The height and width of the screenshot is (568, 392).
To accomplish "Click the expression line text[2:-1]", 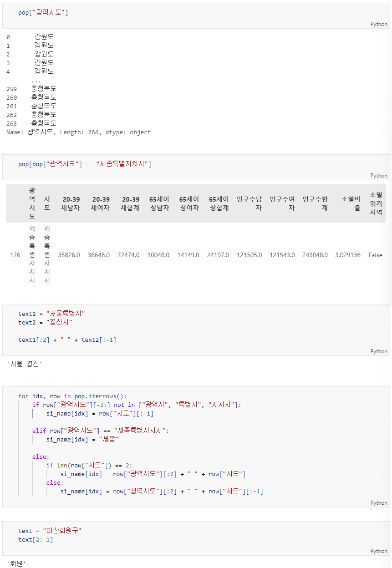I will click(36, 539).
